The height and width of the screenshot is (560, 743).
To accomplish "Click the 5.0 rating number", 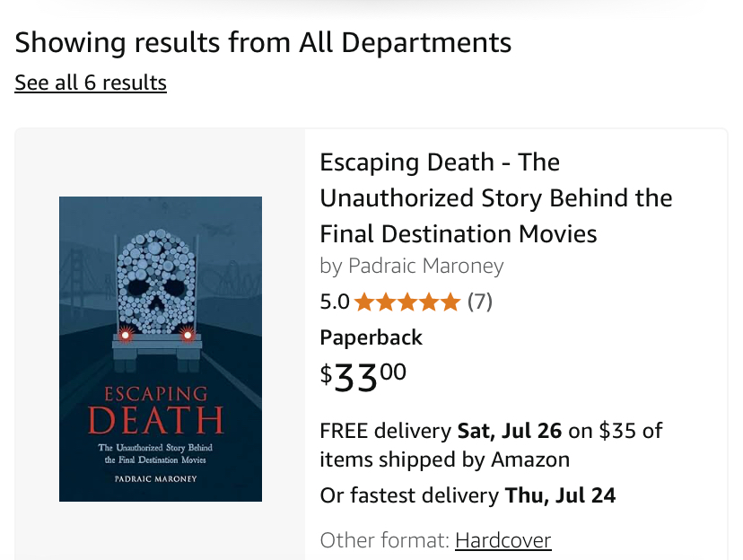I will pyautogui.click(x=335, y=302).
